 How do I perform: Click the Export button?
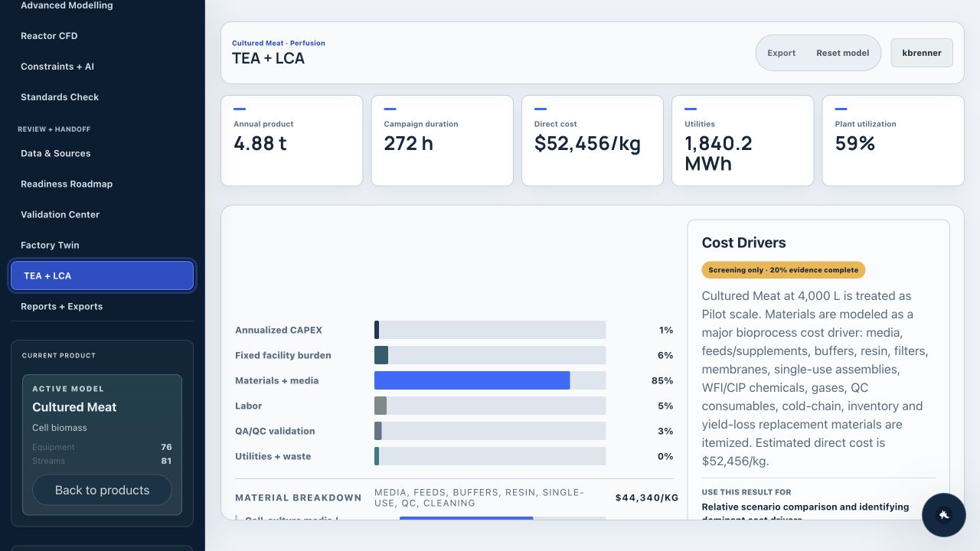tap(781, 53)
